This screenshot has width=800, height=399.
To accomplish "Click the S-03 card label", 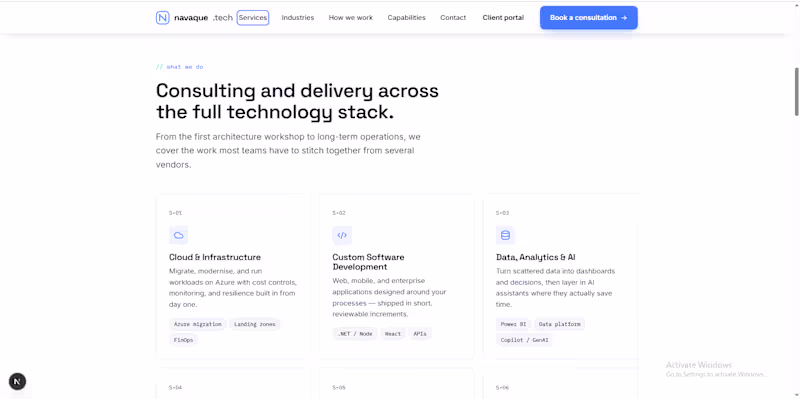I will 502,213.
